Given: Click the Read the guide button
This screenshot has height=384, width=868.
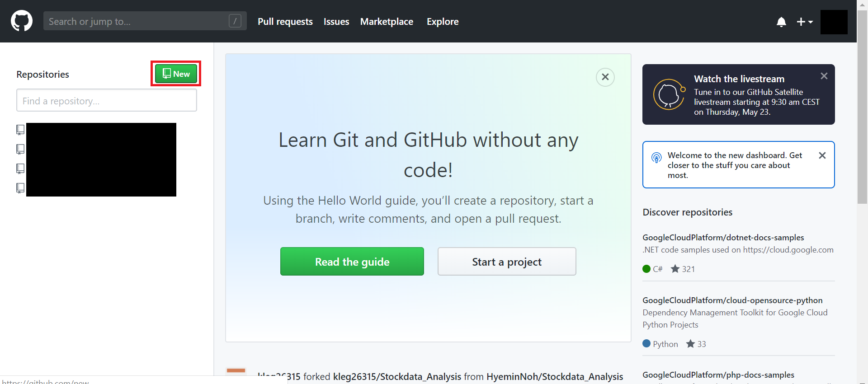Looking at the screenshot, I should coord(352,262).
